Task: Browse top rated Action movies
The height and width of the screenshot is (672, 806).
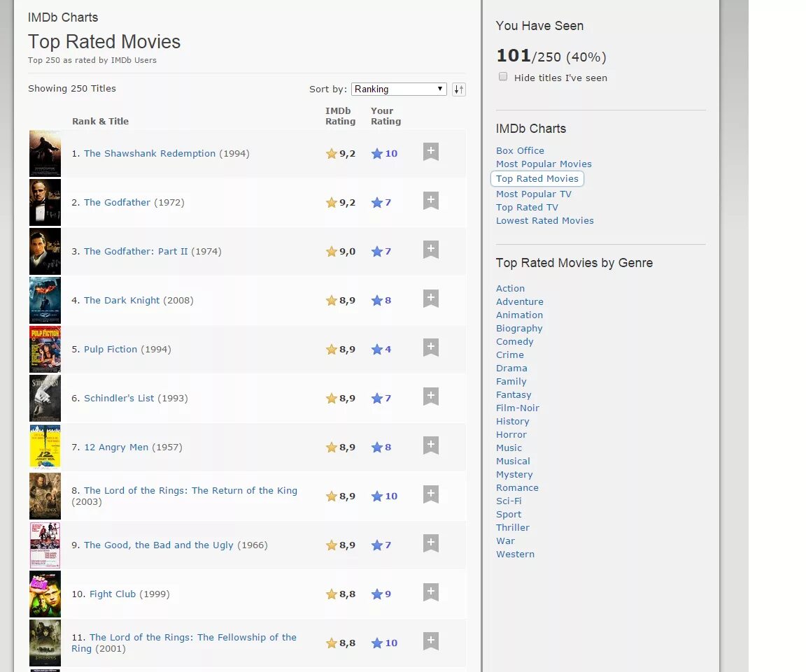Action: click(x=511, y=288)
